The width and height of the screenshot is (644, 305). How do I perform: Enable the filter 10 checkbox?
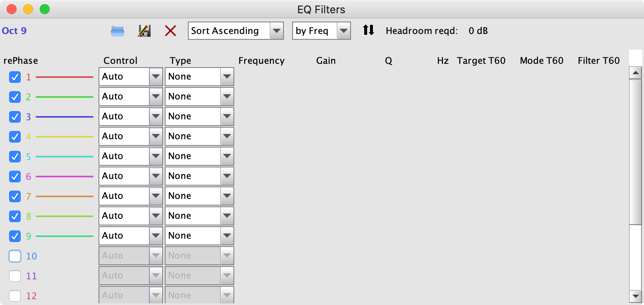tap(15, 256)
